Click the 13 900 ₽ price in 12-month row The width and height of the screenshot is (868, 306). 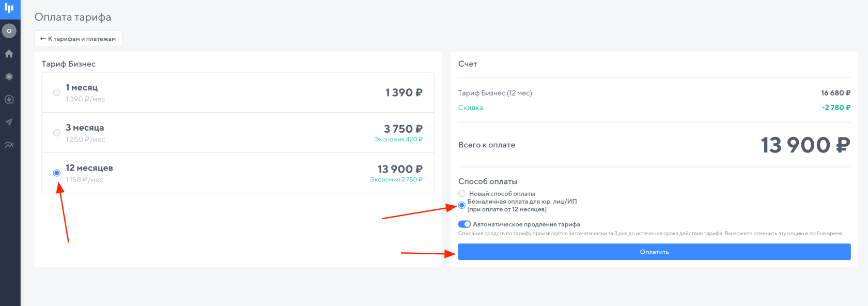click(400, 169)
